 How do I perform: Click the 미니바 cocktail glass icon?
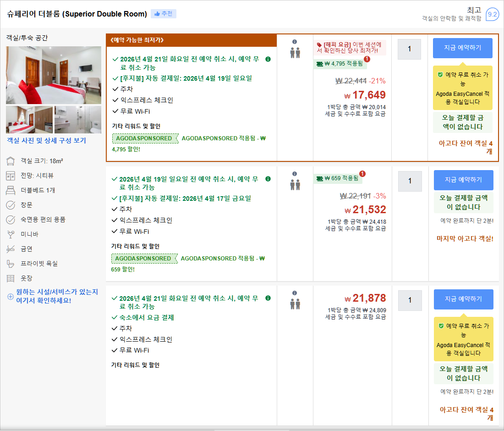pos(11,234)
